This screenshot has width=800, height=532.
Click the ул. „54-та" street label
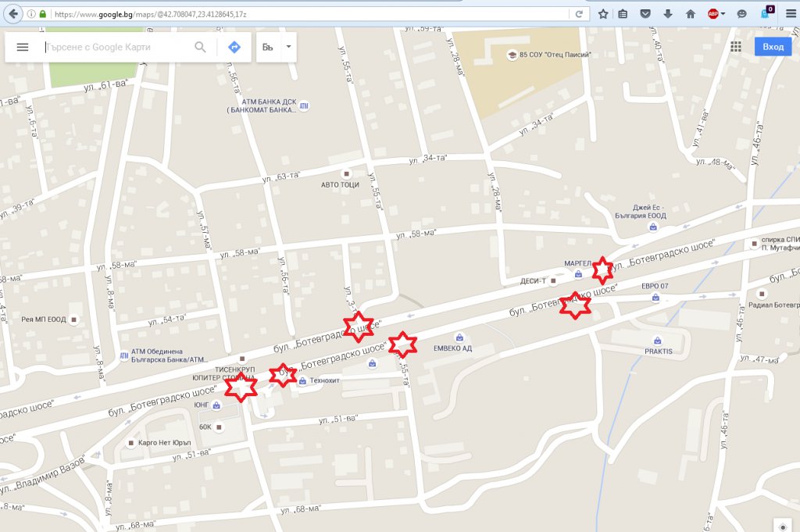167,320
